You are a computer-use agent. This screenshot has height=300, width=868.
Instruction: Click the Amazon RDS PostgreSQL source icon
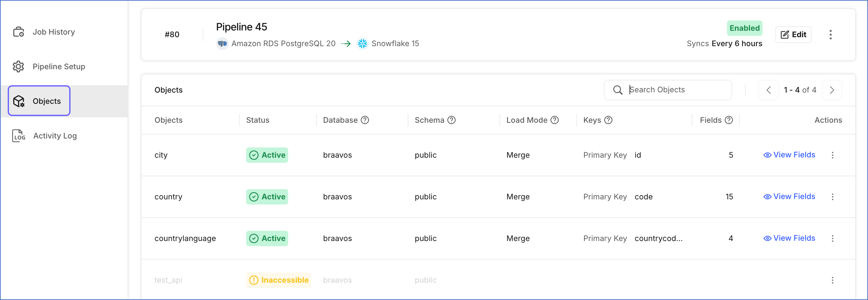(x=222, y=44)
